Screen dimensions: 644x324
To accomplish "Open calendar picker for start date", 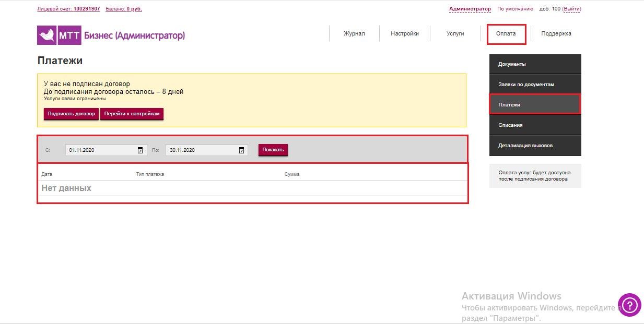I will pos(140,150).
